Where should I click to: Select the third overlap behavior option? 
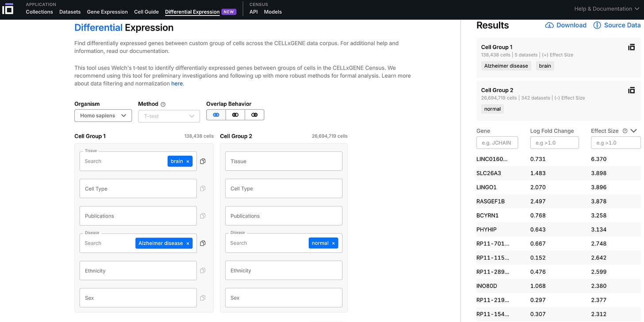(x=254, y=115)
